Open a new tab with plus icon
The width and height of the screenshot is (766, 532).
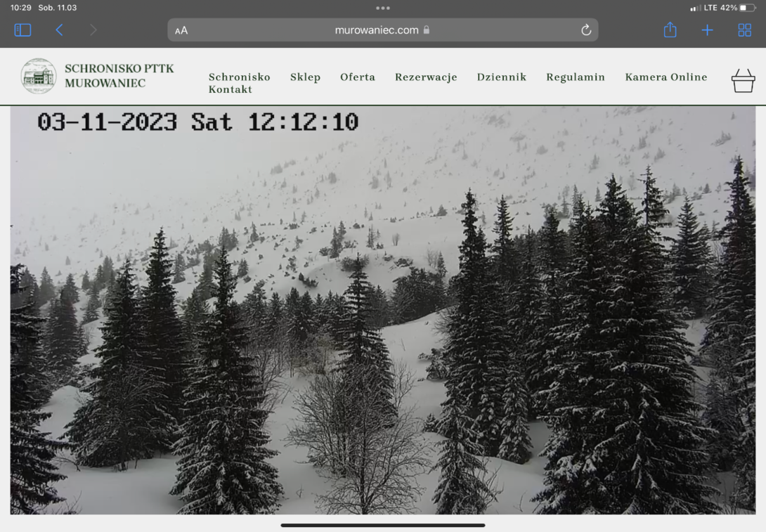point(707,30)
